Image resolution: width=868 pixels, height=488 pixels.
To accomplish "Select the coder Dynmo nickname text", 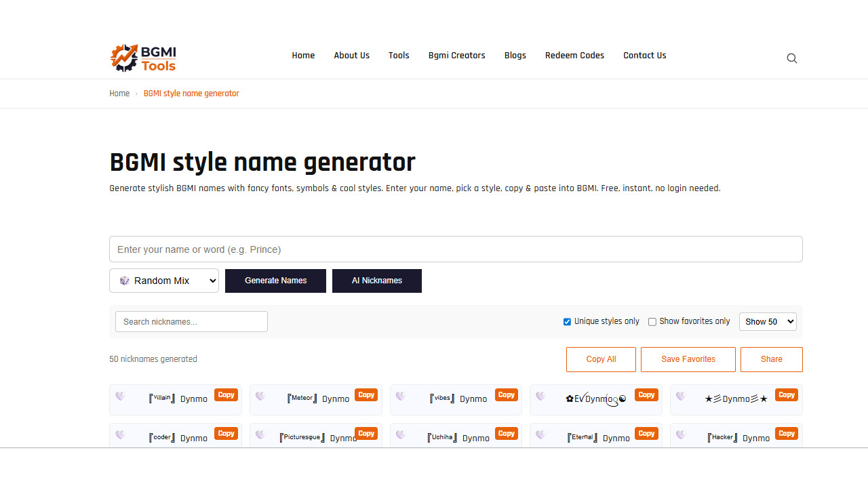I will click(178, 438).
